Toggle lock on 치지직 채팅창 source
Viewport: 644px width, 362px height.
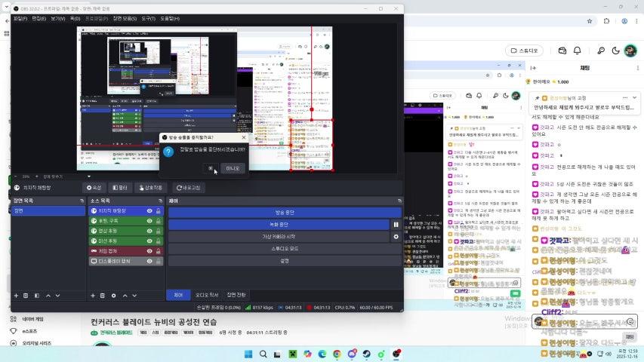158,210
